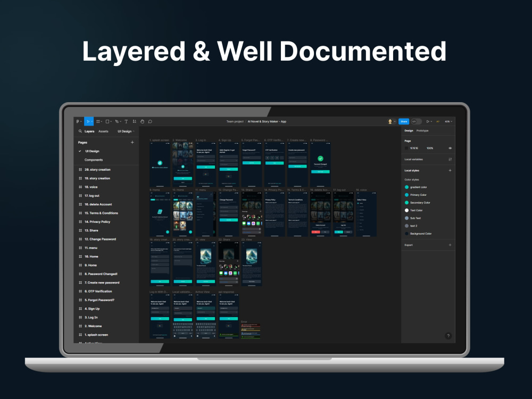Viewport: 532px width, 399px height.
Task: Select the Move tool
Action: [88, 121]
